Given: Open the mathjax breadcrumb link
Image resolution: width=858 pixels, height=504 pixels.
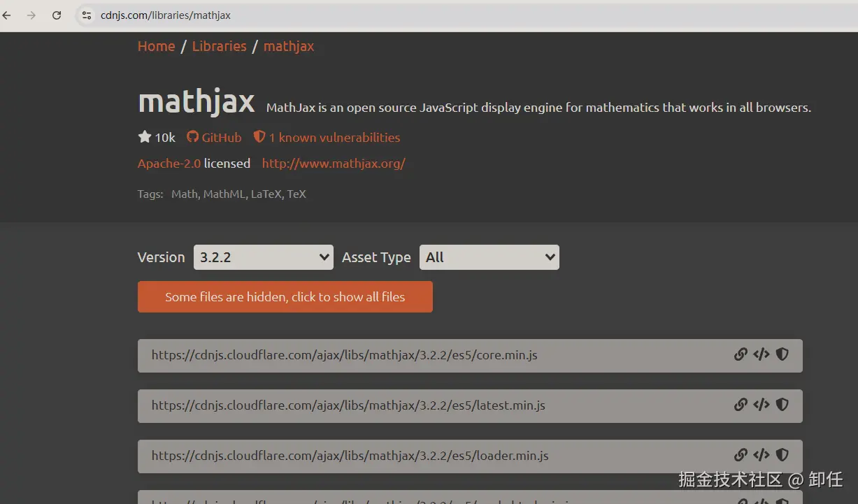Looking at the screenshot, I should tap(289, 47).
